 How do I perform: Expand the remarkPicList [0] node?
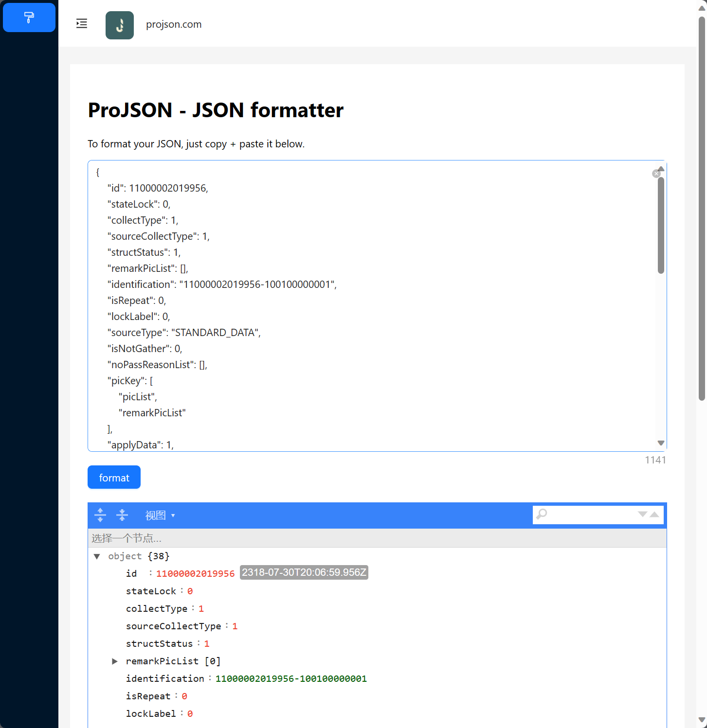coord(115,661)
